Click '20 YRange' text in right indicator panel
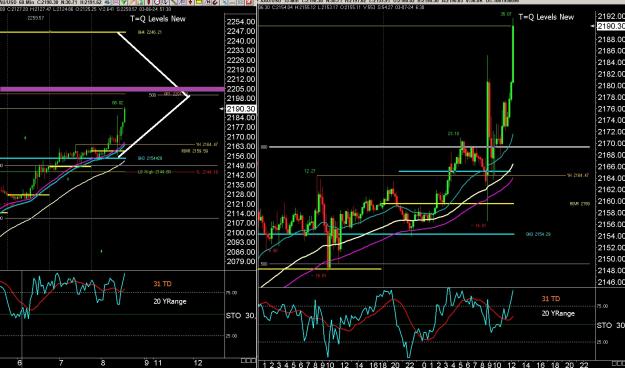 tap(558, 313)
